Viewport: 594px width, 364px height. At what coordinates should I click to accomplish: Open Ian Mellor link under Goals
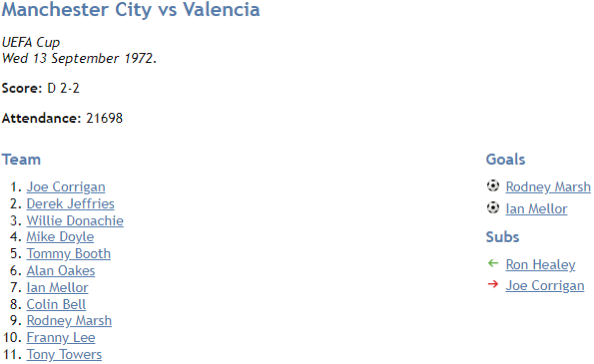(x=536, y=209)
